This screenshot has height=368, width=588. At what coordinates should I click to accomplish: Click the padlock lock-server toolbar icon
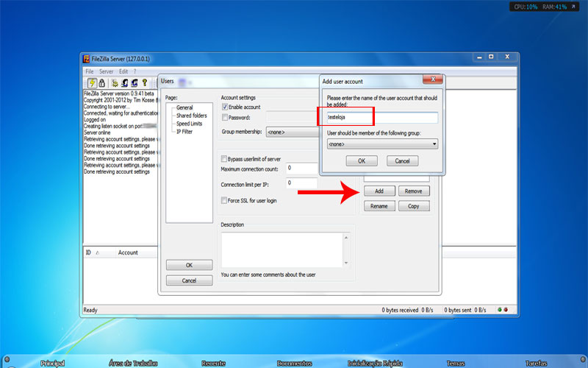point(101,83)
